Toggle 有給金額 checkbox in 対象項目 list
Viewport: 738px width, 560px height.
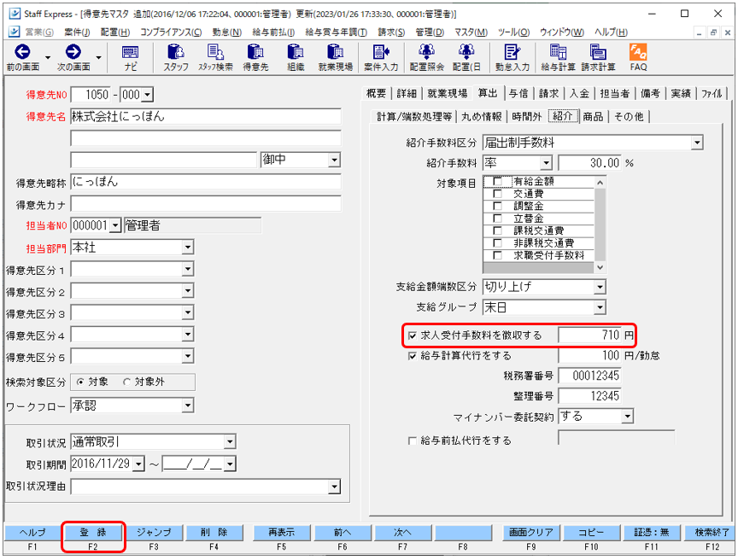497,181
